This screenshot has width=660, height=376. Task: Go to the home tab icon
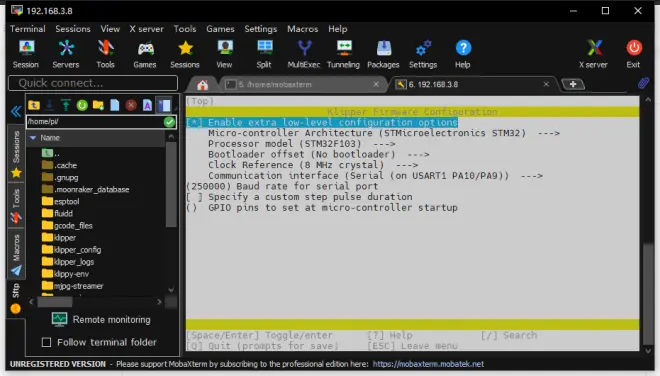click(202, 85)
